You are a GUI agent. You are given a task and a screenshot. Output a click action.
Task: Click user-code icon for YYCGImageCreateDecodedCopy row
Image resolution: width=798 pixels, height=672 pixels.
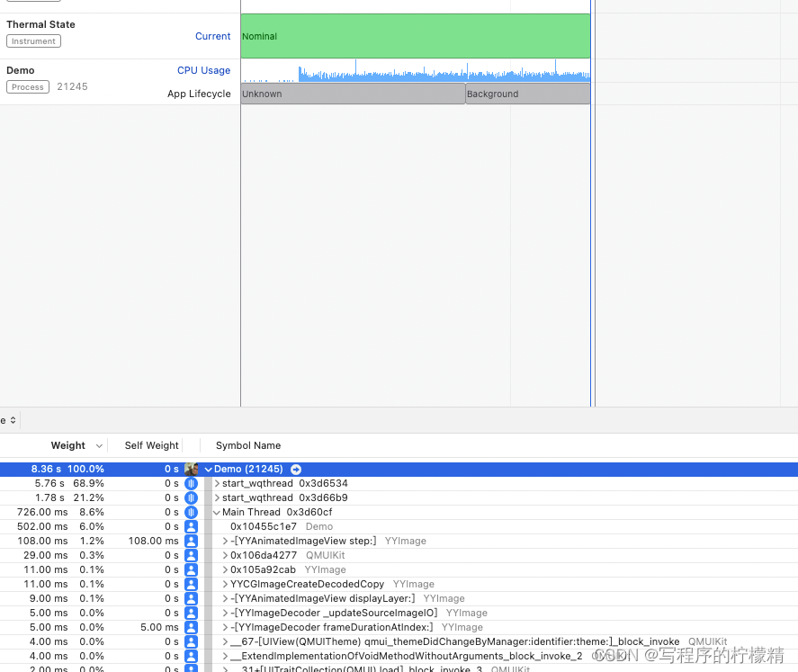pyautogui.click(x=192, y=584)
